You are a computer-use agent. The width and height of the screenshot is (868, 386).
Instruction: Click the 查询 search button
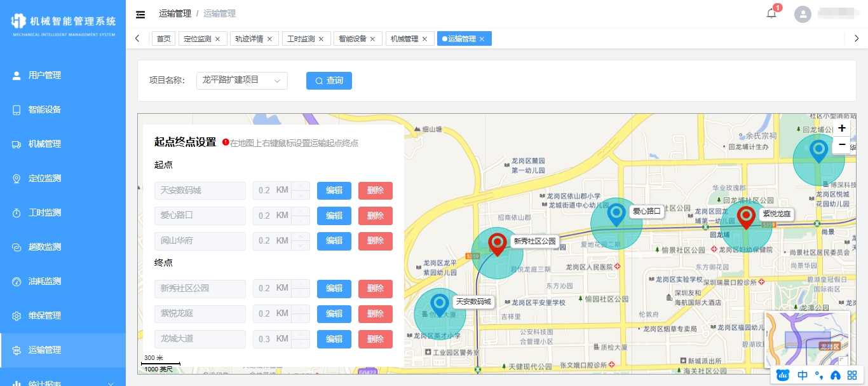tap(329, 81)
